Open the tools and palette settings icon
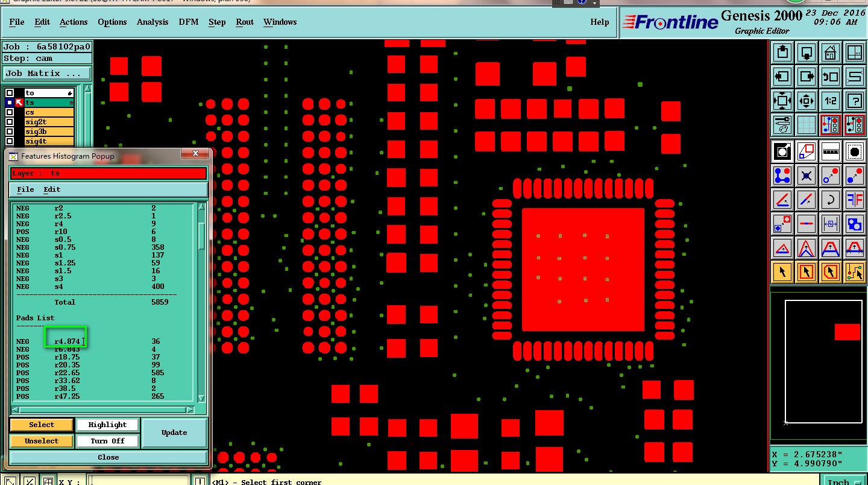Image resolution: width=868 pixels, height=485 pixels. click(x=783, y=125)
